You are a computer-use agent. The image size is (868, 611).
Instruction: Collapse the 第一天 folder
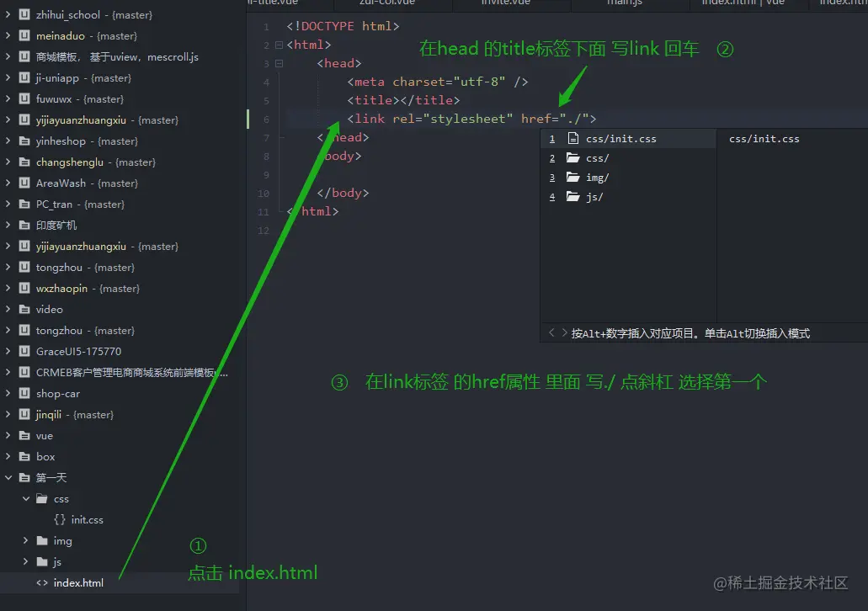[x=8, y=477]
